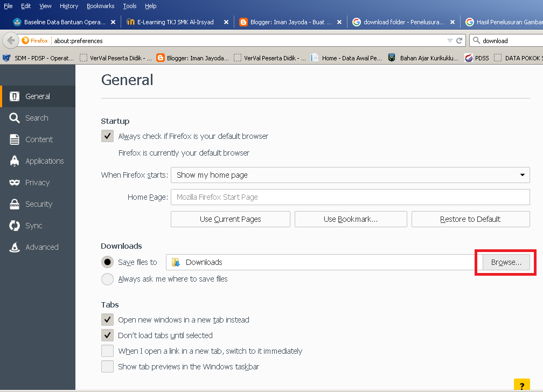Open the Advanced preferences panel
Viewport: 543px width, 392px height.
42,247
